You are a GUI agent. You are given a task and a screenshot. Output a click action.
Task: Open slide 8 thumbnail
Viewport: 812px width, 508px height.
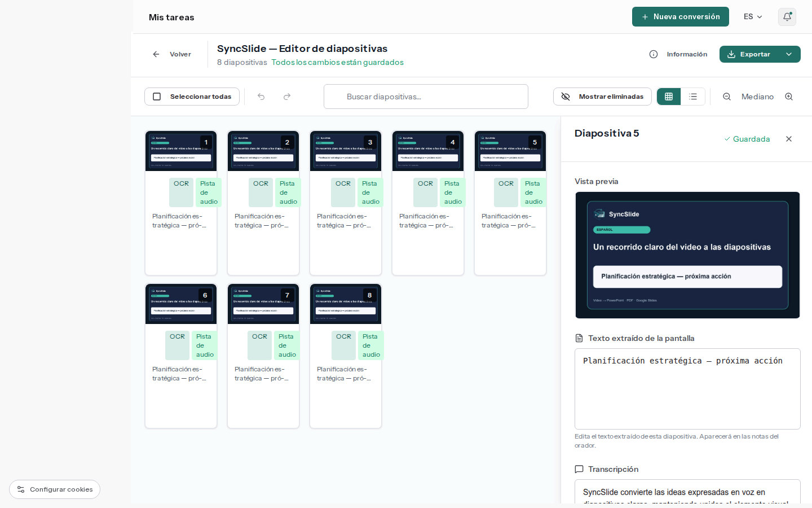click(346, 304)
